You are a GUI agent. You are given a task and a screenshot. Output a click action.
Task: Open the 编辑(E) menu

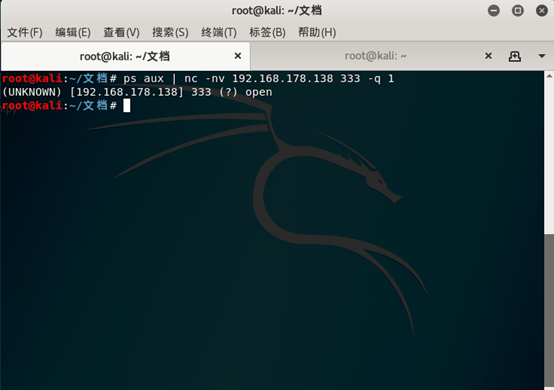(73, 32)
